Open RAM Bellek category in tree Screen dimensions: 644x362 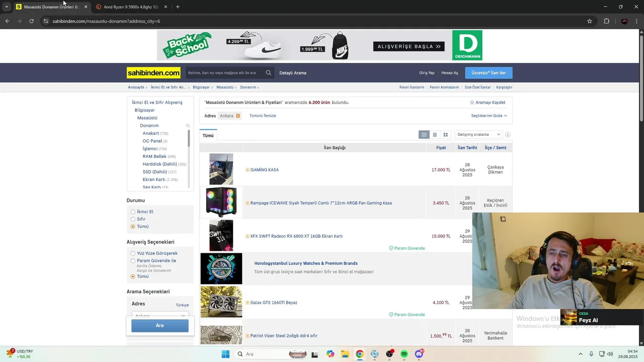(154, 156)
